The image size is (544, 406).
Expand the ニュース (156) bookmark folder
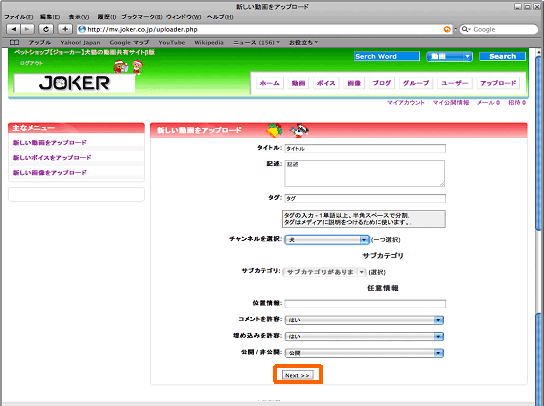pyautogui.click(x=256, y=42)
